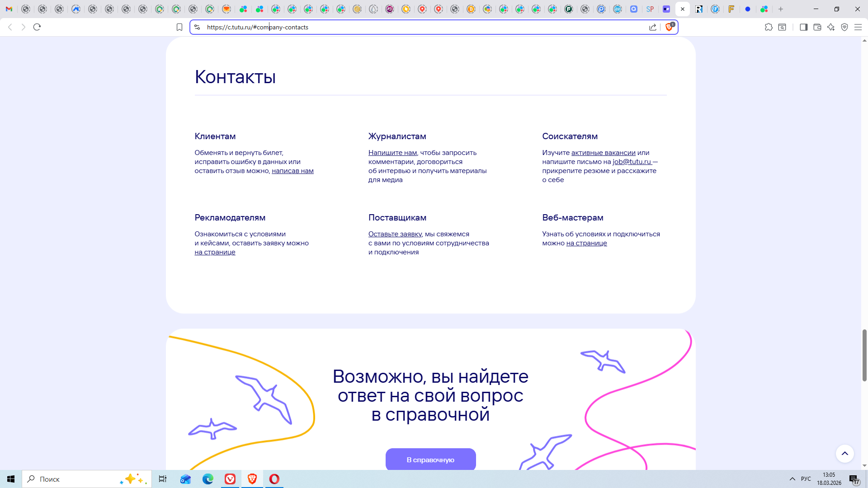This screenshot has width=868, height=488.
Task: Open Brave Wallet icon in toolbar
Action: click(x=817, y=27)
